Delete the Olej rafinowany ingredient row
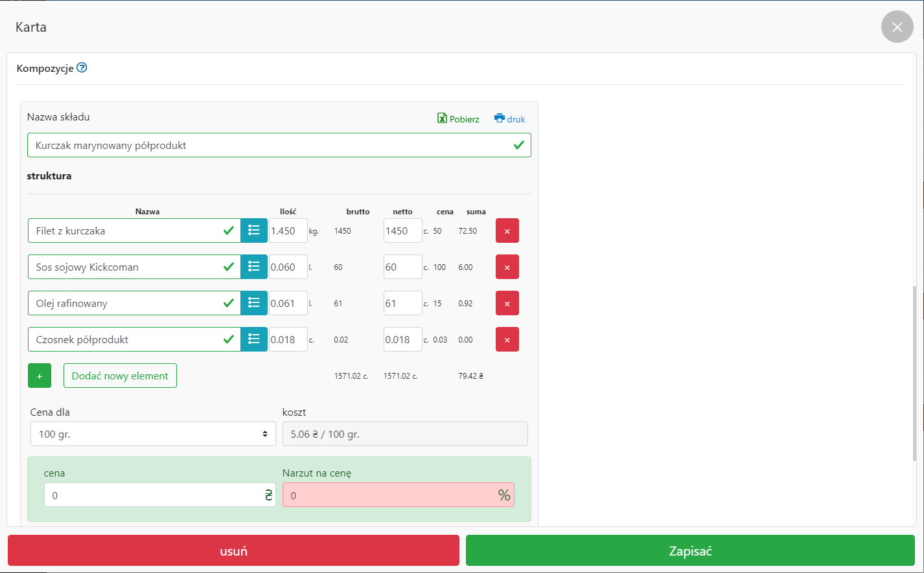924x573 pixels. pos(507,304)
